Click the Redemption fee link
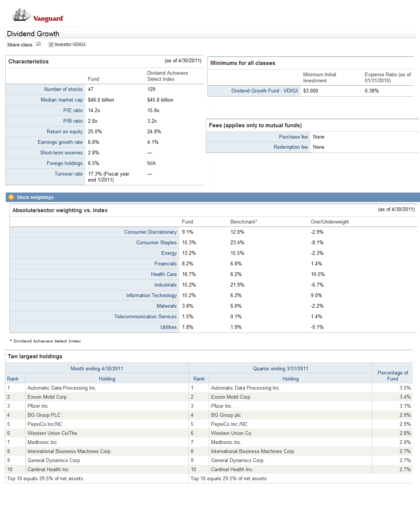 coord(290,147)
